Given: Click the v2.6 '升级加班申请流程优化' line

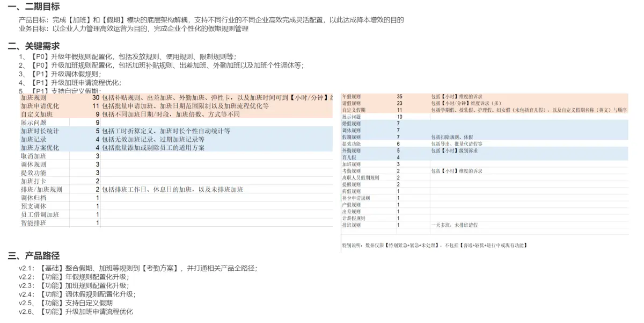Looking at the screenshot, I should pos(76,312).
